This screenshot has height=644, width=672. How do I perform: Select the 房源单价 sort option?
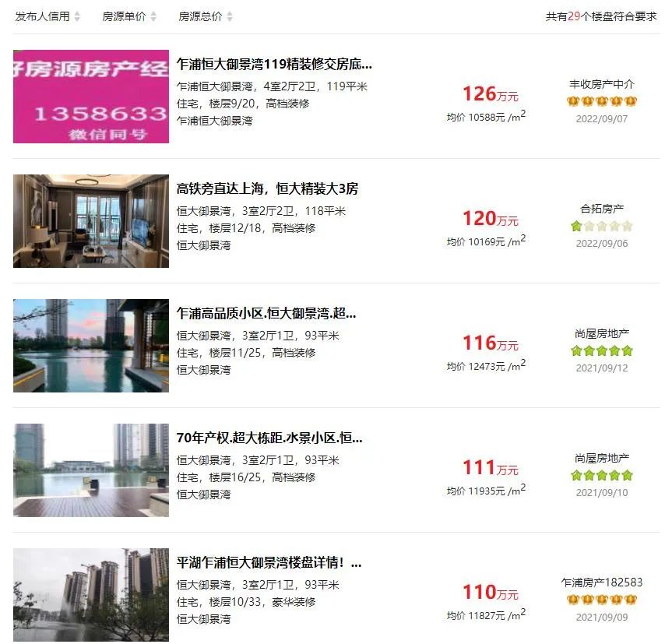124,16
